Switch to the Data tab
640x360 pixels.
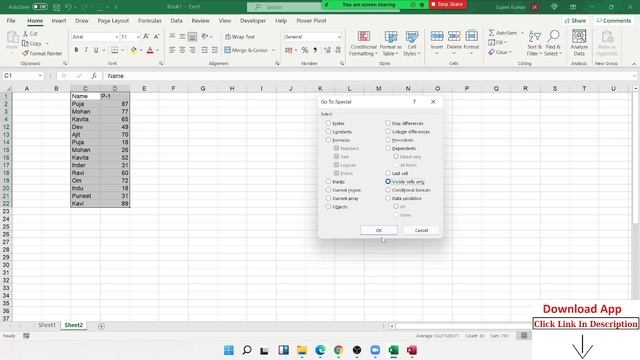(176, 20)
